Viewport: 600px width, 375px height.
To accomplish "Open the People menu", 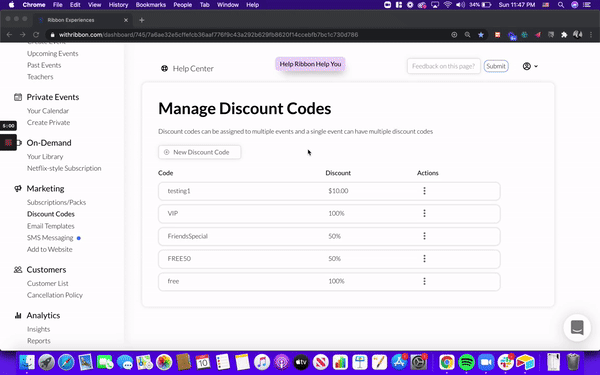I will (x=183, y=5).
